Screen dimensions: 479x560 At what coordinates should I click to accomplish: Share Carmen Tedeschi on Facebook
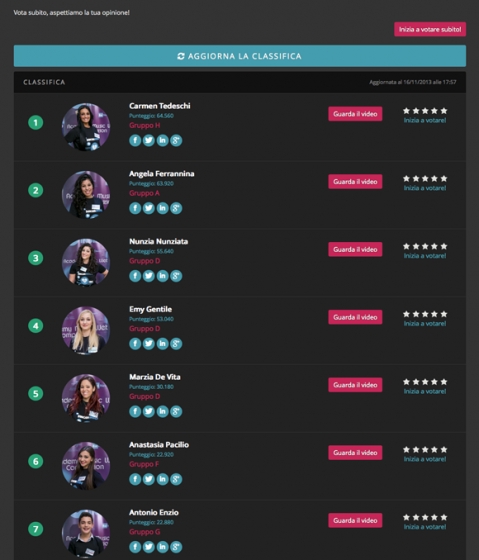pos(135,140)
